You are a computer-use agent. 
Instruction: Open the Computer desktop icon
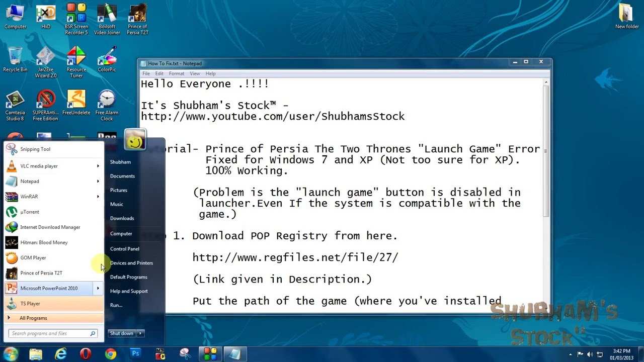(15, 17)
